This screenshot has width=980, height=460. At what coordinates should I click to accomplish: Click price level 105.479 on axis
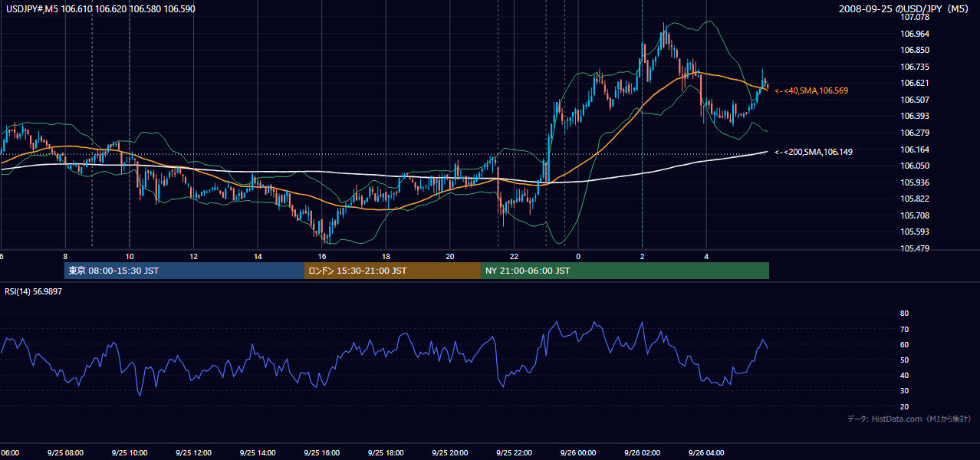(x=916, y=248)
